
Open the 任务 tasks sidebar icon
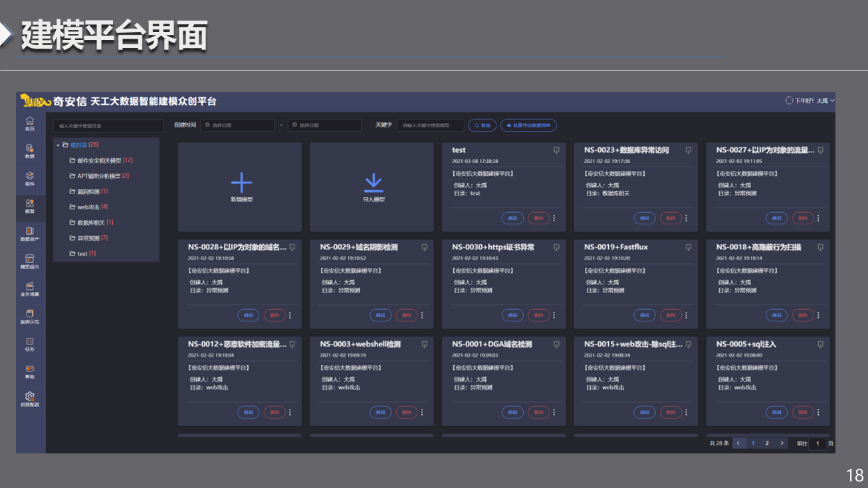coord(29,341)
